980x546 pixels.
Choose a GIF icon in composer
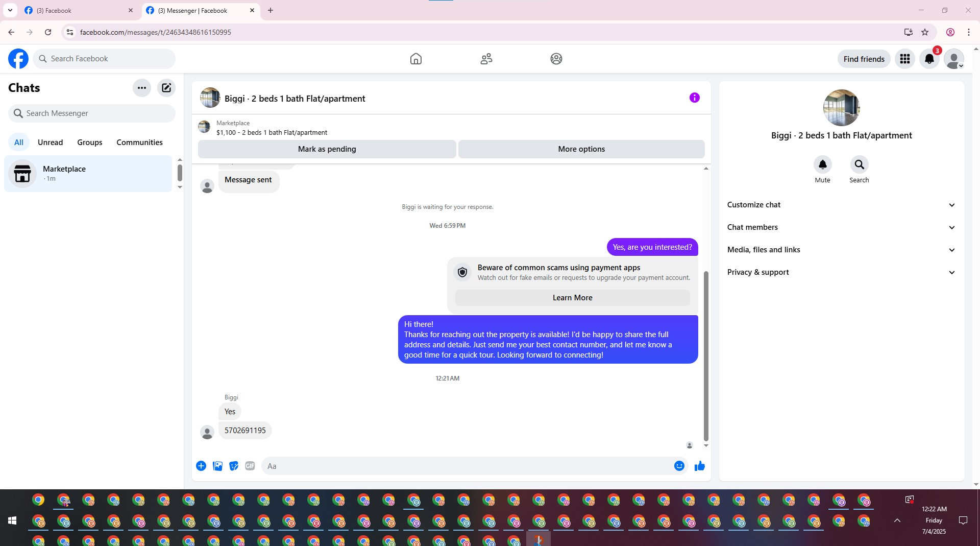pyautogui.click(x=250, y=466)
